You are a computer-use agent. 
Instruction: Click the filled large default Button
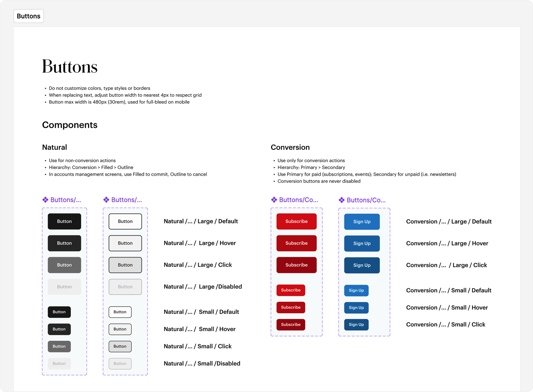pyautogui.click(x=64, y=221)
